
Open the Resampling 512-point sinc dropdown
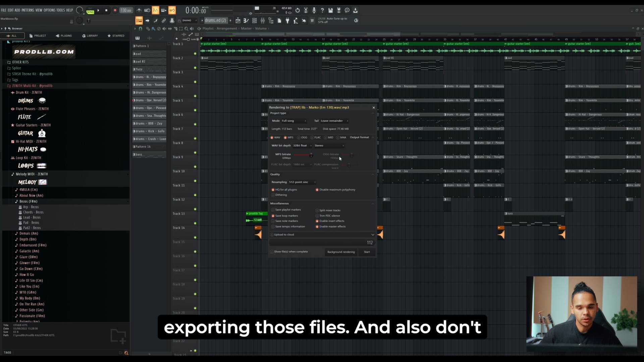coord(302,182)
